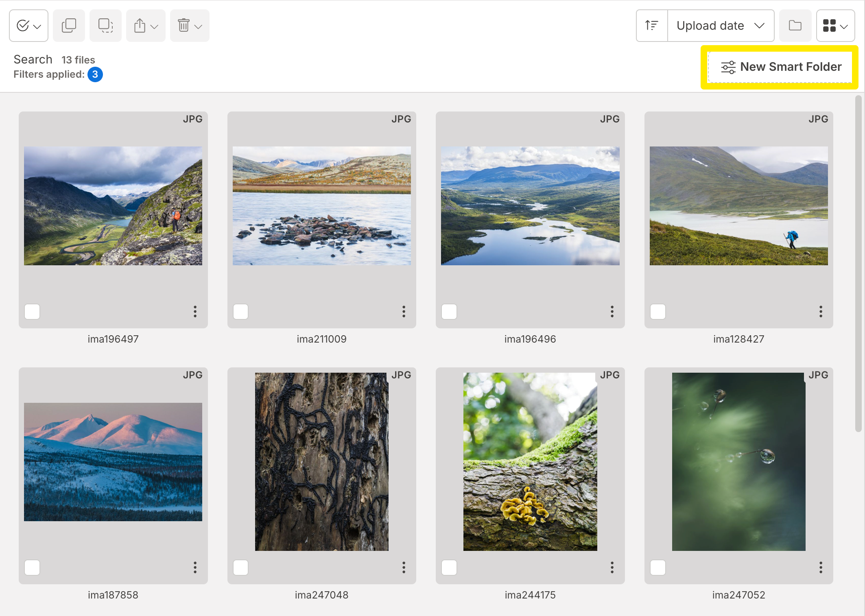Click the copy files toolbar icon

tap(69, 26)
